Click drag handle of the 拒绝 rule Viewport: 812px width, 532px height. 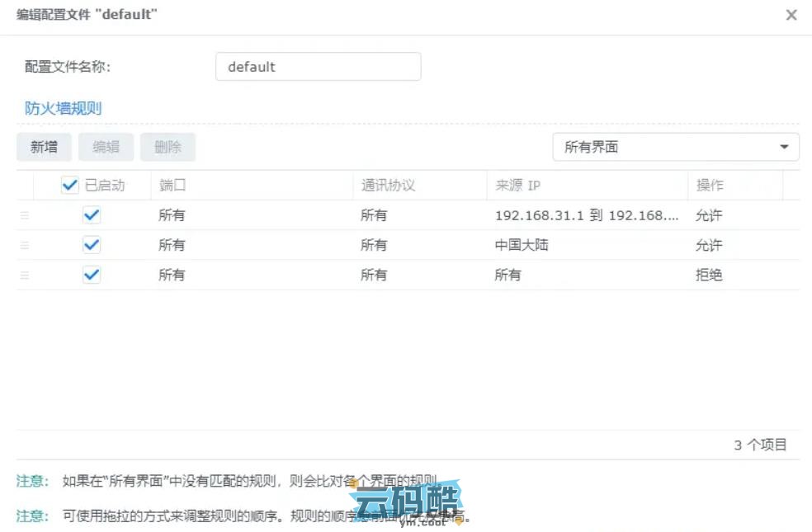pos(24,275)
